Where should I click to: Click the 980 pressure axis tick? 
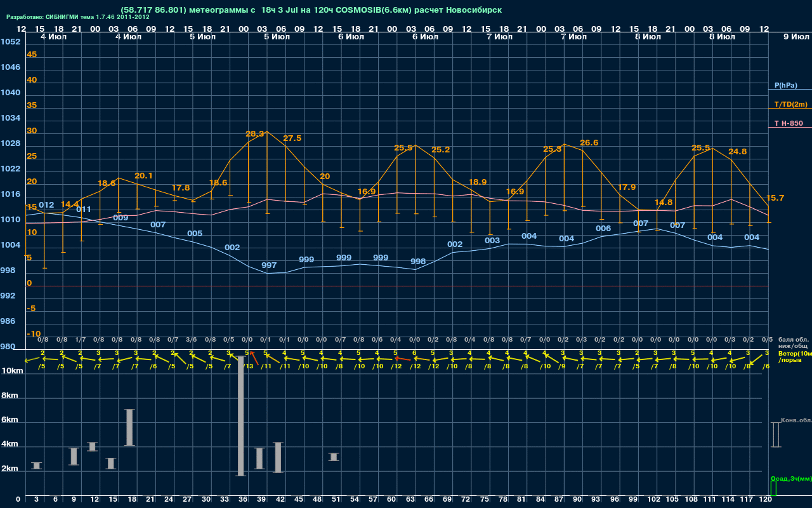pos(8,347)
